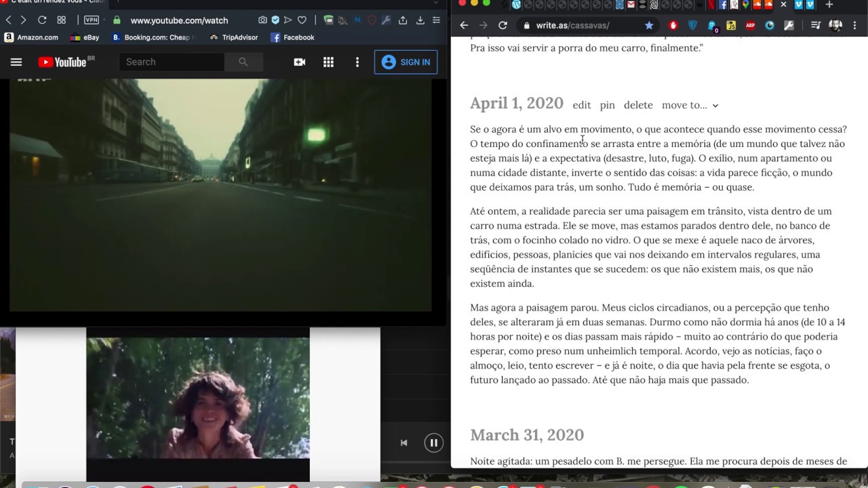Click YouTube create video camera icon

pyautogui.click(x=299, y=62)
